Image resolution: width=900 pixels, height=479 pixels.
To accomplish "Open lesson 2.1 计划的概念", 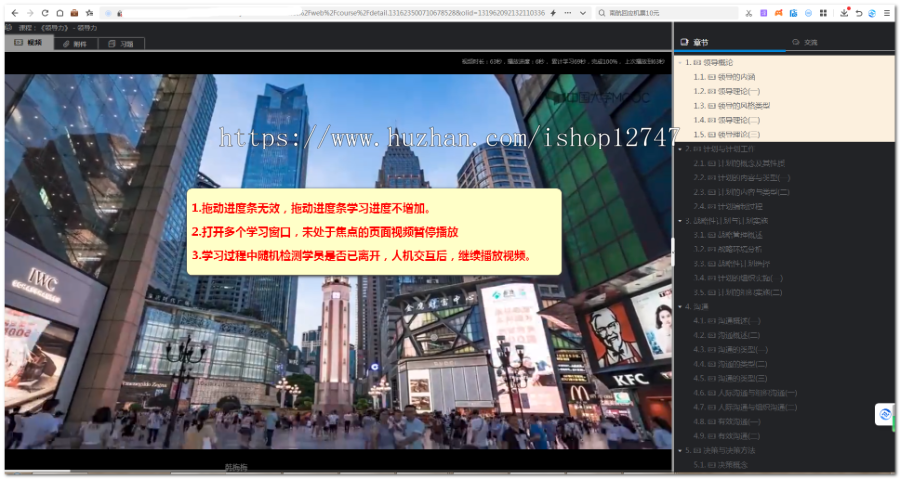I will (x=739, y=163).
